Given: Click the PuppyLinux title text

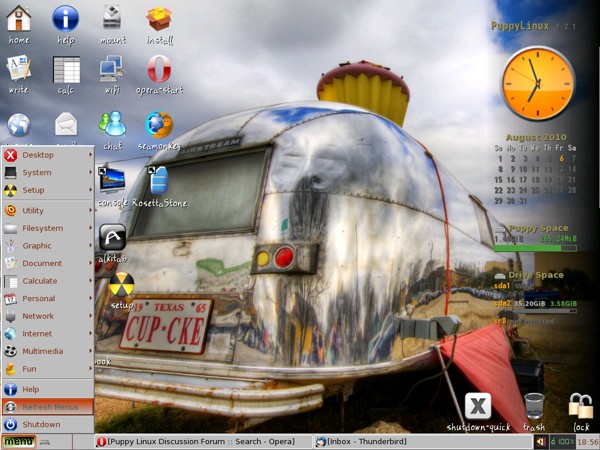Looking at the screenshot, I should point(520,26).
